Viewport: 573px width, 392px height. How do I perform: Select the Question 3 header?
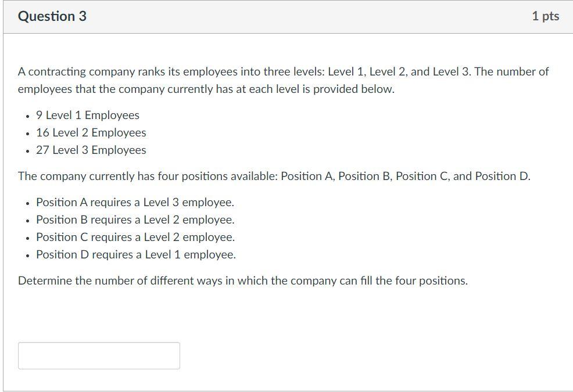[x=52, y=16]
